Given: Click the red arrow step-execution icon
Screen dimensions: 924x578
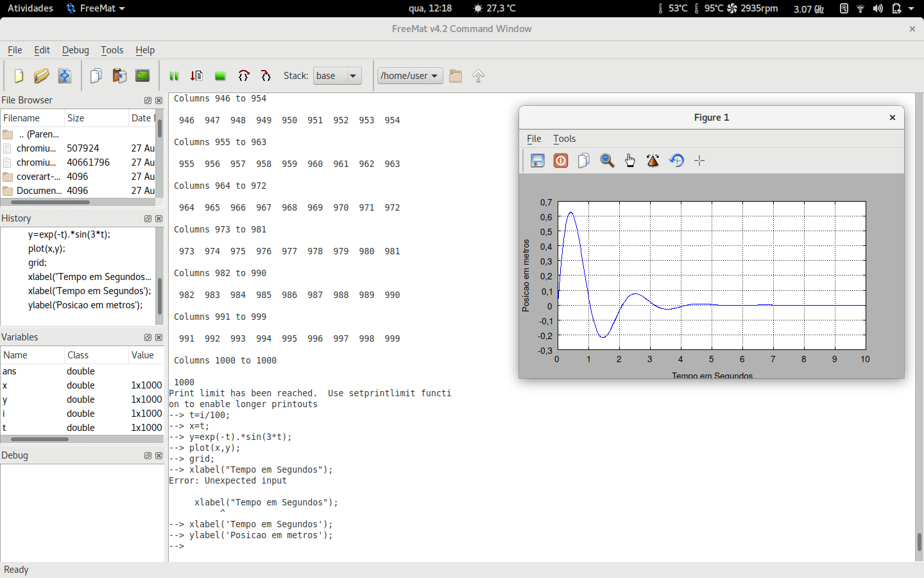Looking at the screenshot, I should [196, 76].
